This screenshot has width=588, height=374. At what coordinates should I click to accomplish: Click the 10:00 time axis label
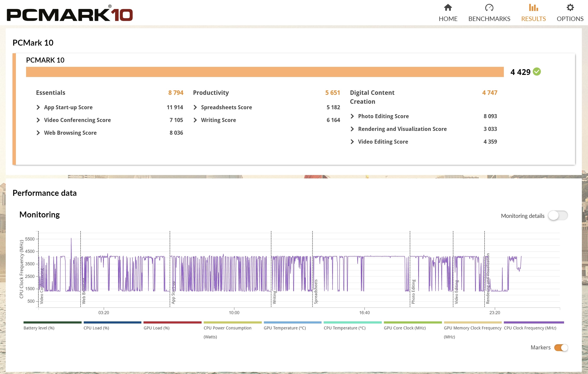234,313
